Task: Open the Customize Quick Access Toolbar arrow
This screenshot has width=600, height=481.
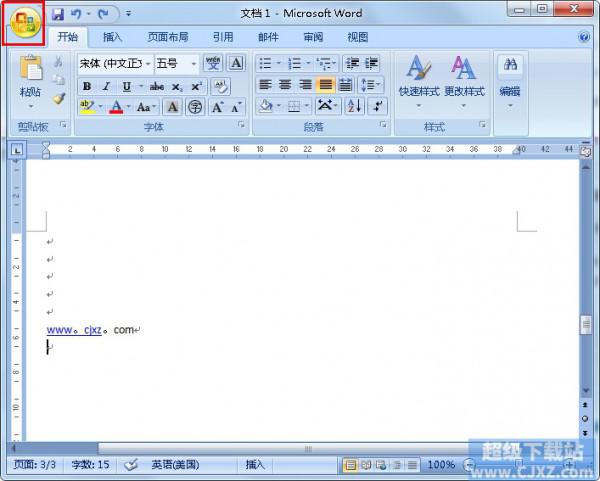Action: pos(129,14)
